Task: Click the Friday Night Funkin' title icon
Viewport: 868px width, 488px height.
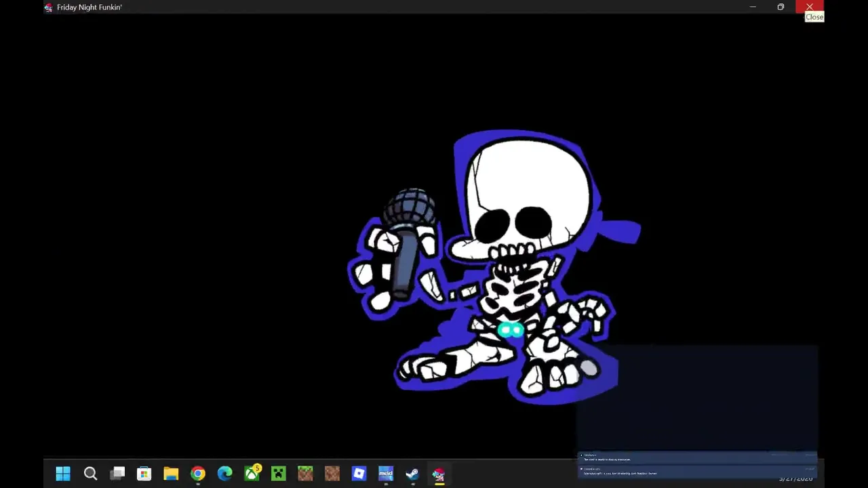Action: (x=48, y=7)
